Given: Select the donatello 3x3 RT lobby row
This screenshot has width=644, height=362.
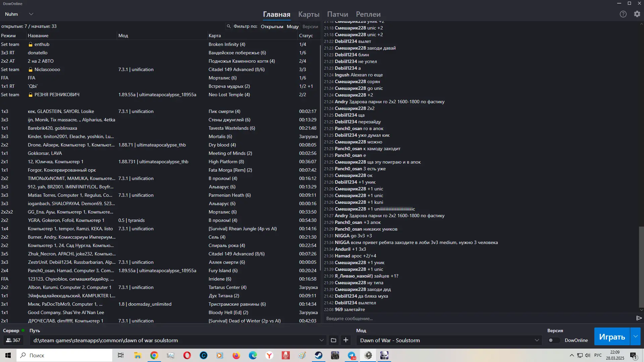Looking at the screenshot, I should 160,53.
